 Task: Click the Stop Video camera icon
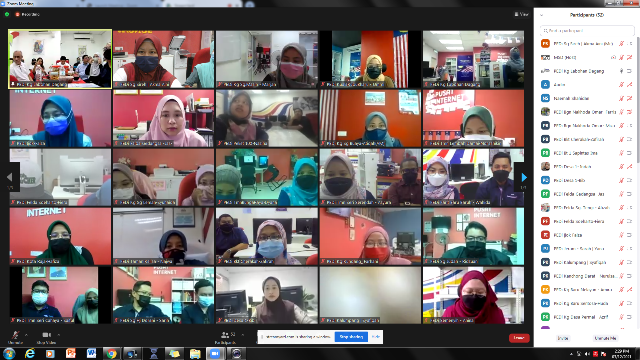47,335
